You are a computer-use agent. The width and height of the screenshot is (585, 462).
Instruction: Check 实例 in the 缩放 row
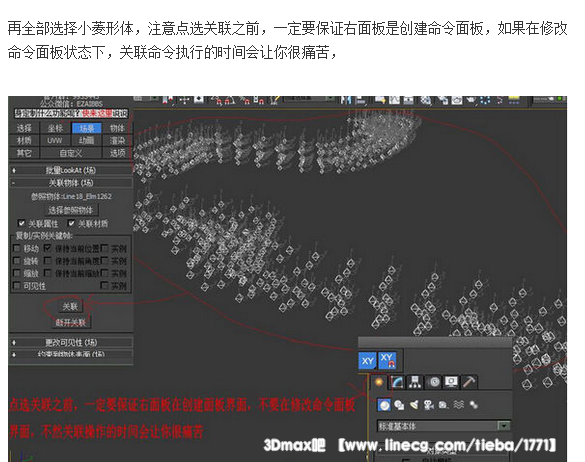click(105, 273)
